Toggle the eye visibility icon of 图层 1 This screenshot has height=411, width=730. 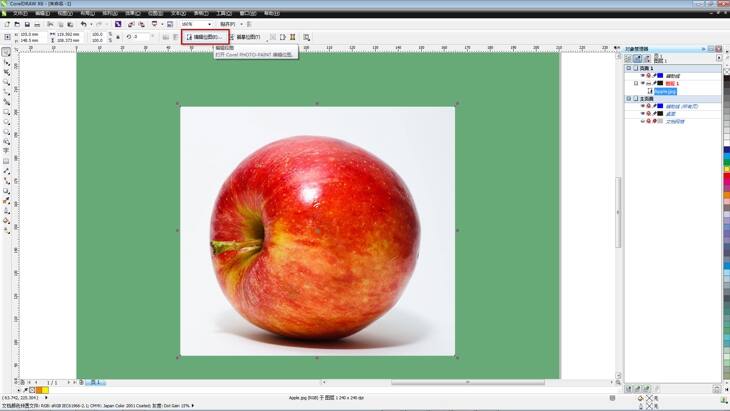point(642,83)
